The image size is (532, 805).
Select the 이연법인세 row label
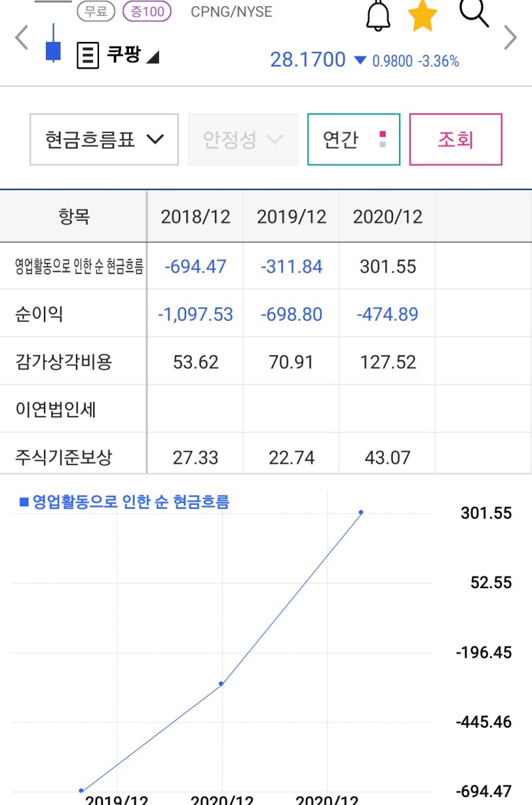point(56,409)
